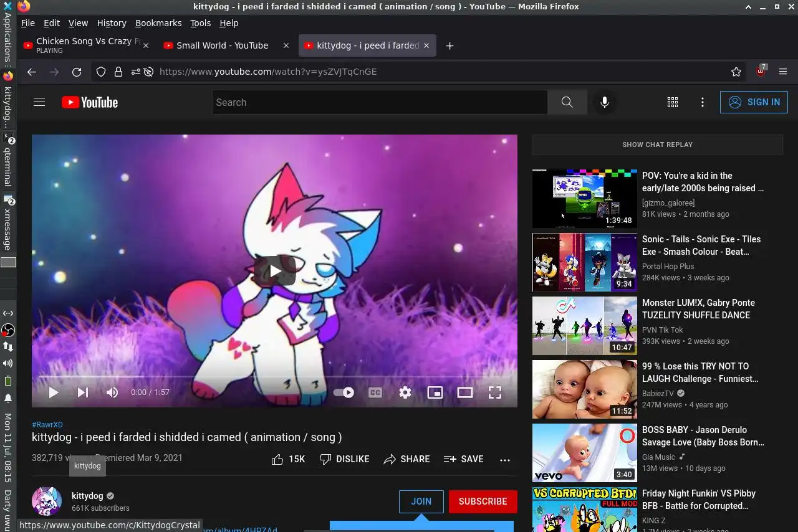Screen dimensions: 798x532
Task: View site security lock info
Action: (118, 72)
